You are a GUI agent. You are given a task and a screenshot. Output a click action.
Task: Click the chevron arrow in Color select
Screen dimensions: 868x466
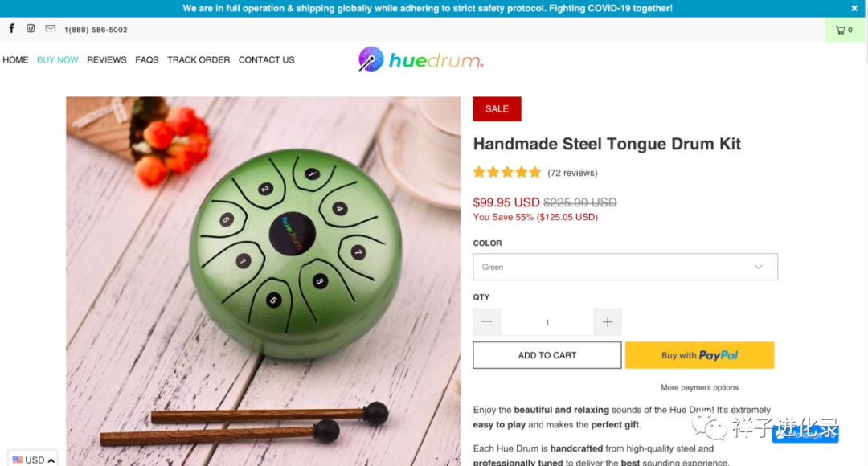[759, 267]
